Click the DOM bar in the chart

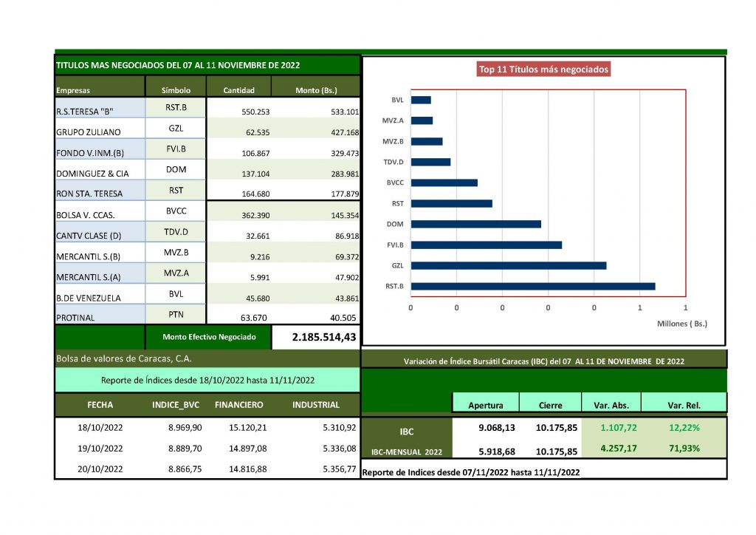(x=475, y=224)
